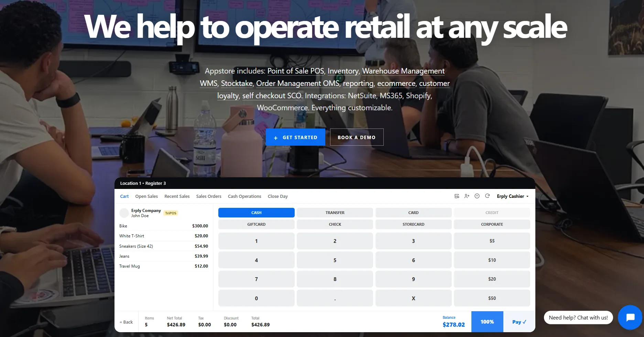Tap the X clear key
644x337 pixels.
413,298
